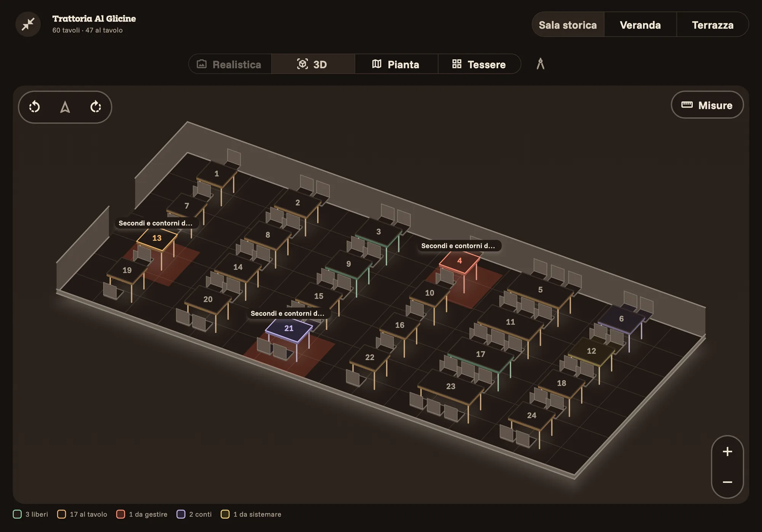Viewport: 762px width, 532px height.
Task: Zoom in with the plus button
Action: [727, 452]
